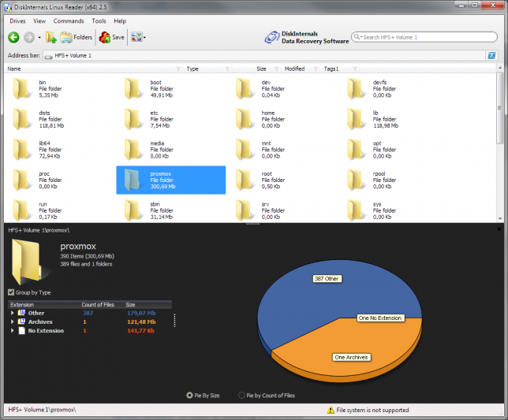Select the etc folder icon
Screen dimensions: 508x420
(134, 119)
